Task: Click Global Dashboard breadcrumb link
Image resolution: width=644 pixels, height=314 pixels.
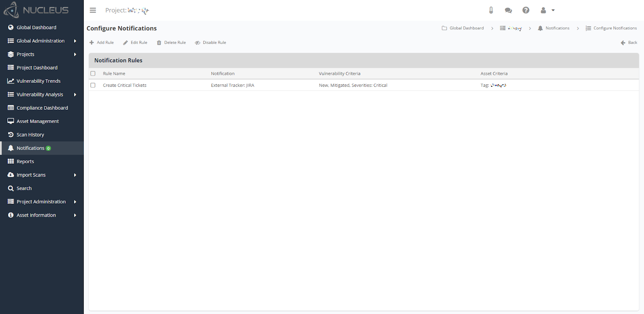Action: (467, 28)
